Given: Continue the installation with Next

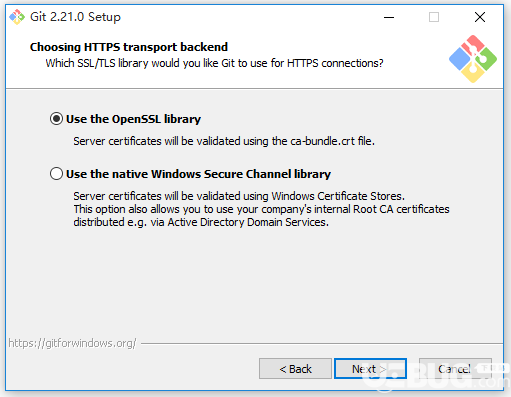Looking at the screenshot, I should coord(370,369).
